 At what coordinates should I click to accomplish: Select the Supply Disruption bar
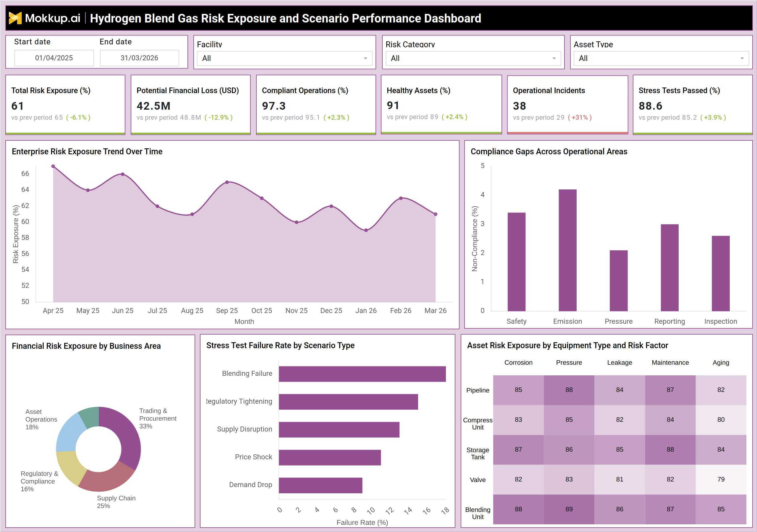coord(339,430)
